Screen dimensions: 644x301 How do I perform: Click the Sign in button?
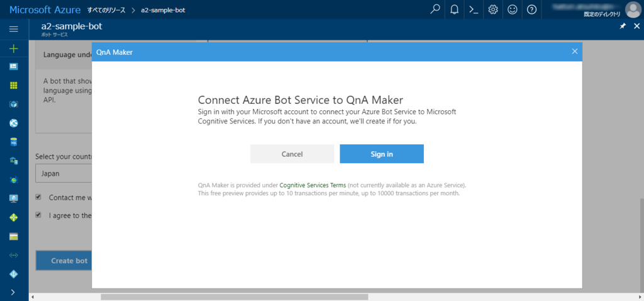click(x=382, y=154)
